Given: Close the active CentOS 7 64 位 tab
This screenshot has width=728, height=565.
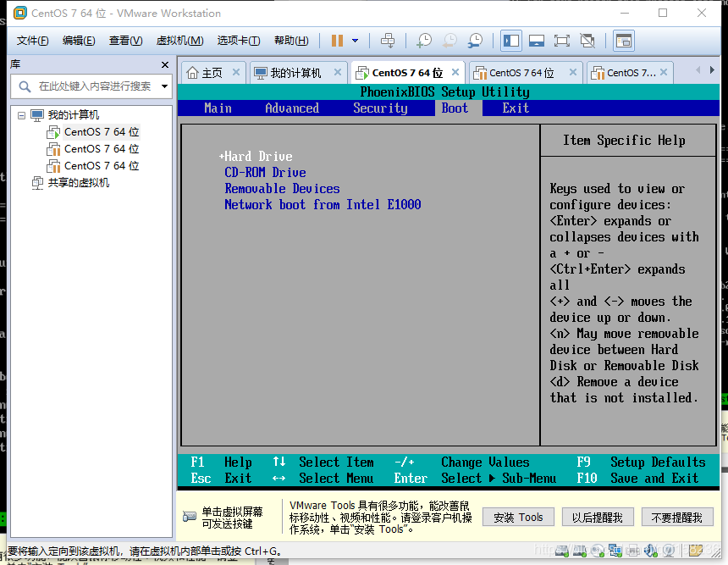Looking at the screenshot, I should [455, 72].
